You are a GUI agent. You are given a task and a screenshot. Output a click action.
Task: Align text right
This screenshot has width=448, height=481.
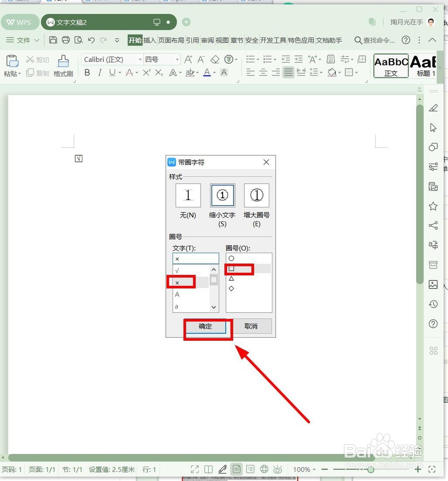pyautogui.click(x=276, y=73)
